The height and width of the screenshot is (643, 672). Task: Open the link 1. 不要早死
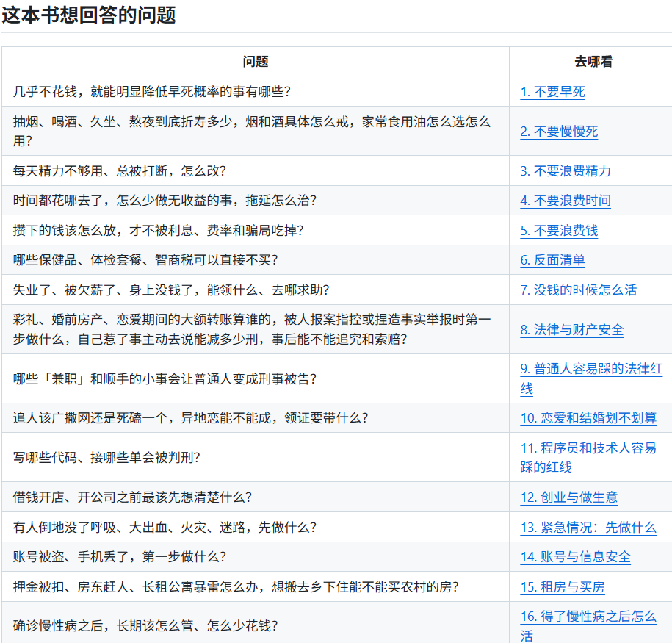[552, 92]
